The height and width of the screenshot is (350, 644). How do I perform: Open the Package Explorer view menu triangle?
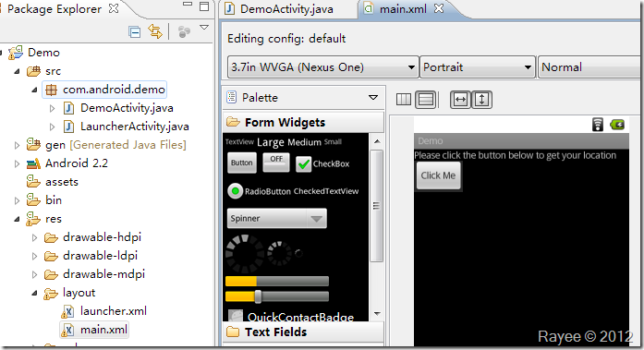[x=203, y=28]
